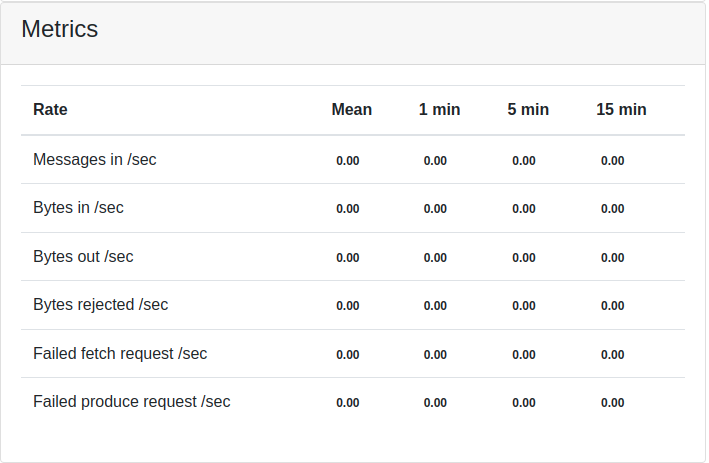Click the 15 min value for Messages in /sec
Image resolution: width=709 pixels, height=463 pixels.
pyautogui.click(x=612, y=161)
